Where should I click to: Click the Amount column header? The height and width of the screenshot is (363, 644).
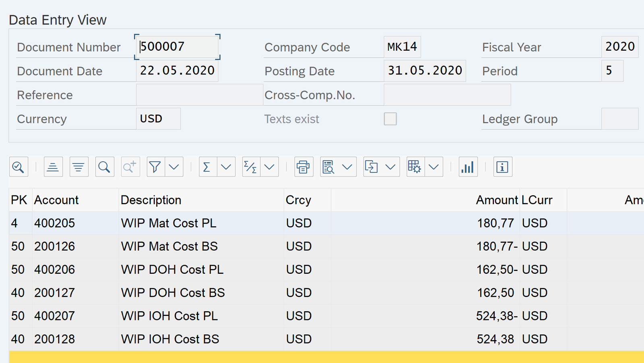(497, 200)
